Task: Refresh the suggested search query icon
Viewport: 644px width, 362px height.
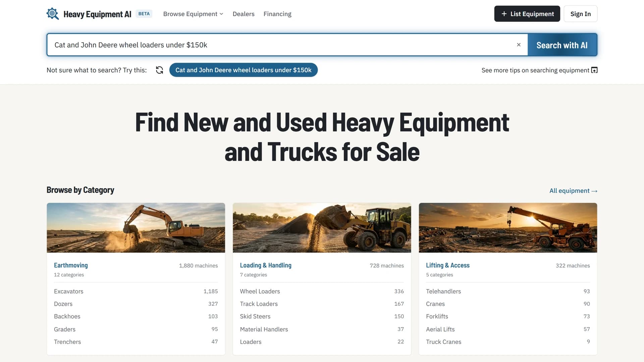Action: tap(160, 70)
